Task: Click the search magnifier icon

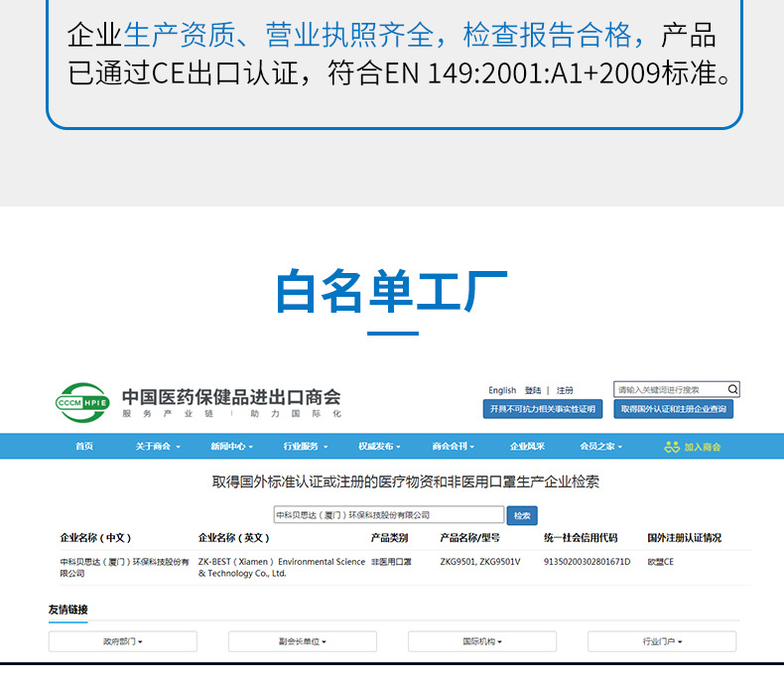Action: [732, 389]
